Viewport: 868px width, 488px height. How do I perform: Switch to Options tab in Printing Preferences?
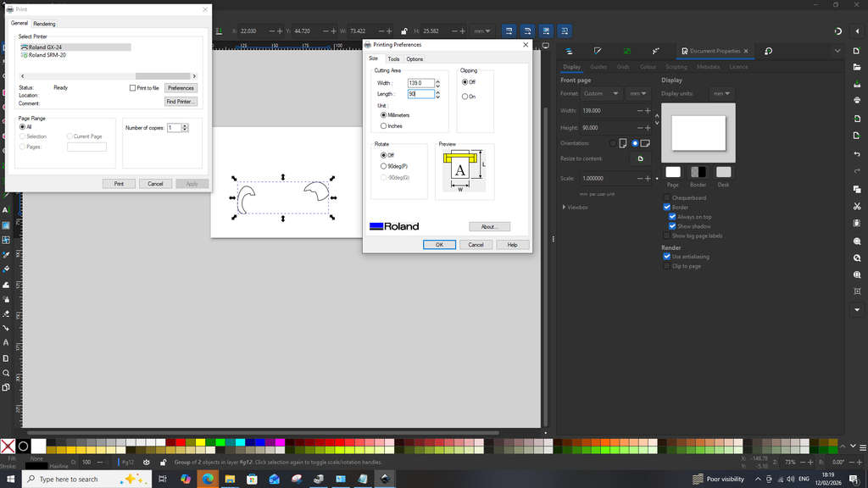tap(415, 59)
